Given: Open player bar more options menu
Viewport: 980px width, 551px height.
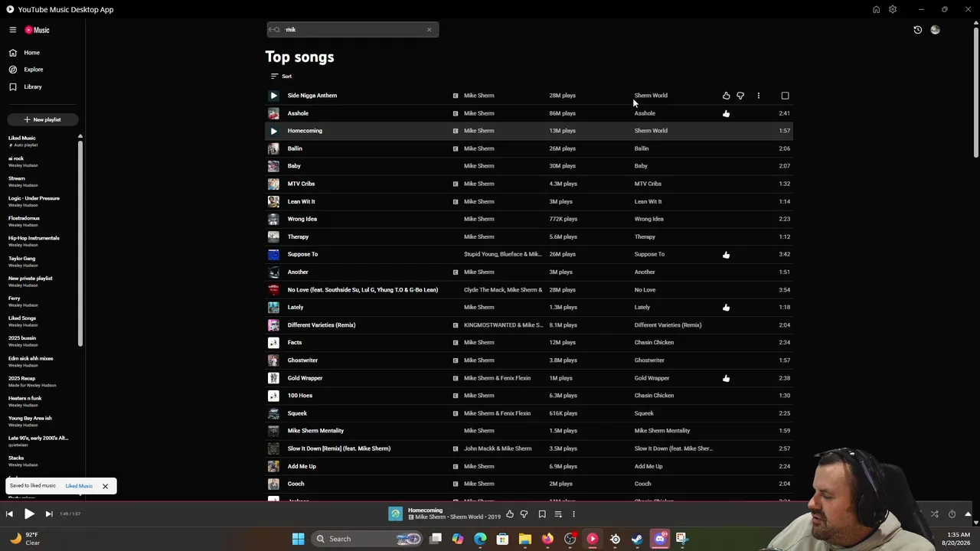Looking at the screenshot, I should (573, 514).
